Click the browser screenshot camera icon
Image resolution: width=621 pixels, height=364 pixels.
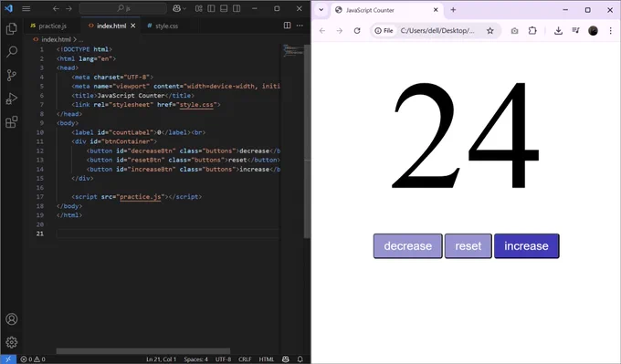pos(514,31)
